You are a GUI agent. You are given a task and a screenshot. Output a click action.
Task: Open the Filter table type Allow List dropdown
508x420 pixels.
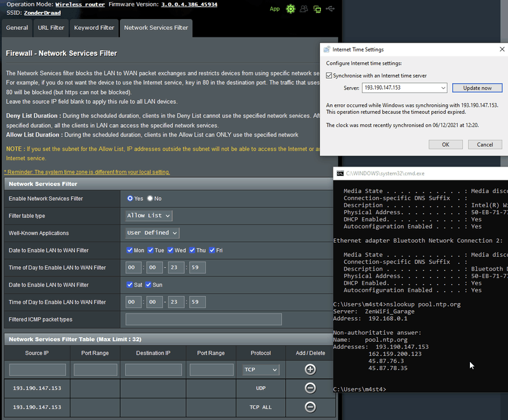click(149, 215)
